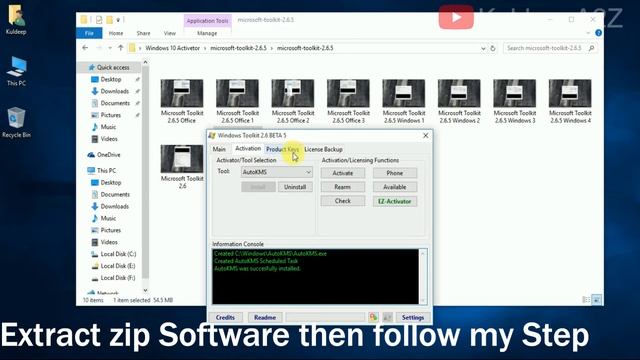Refresh the Explorer address bar location

pyautogui.click(x=493, y=48)
